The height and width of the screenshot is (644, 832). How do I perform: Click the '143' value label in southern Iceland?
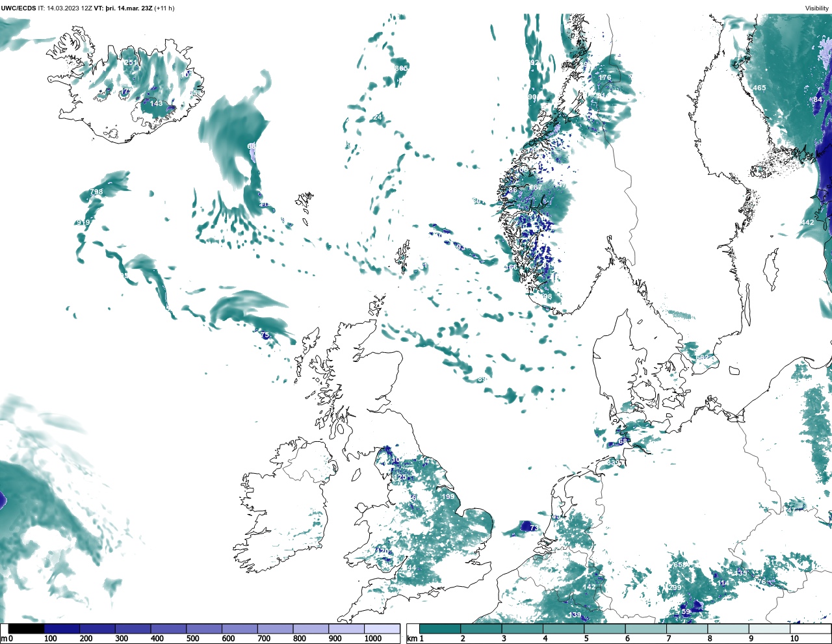click(x=157, y=103)
